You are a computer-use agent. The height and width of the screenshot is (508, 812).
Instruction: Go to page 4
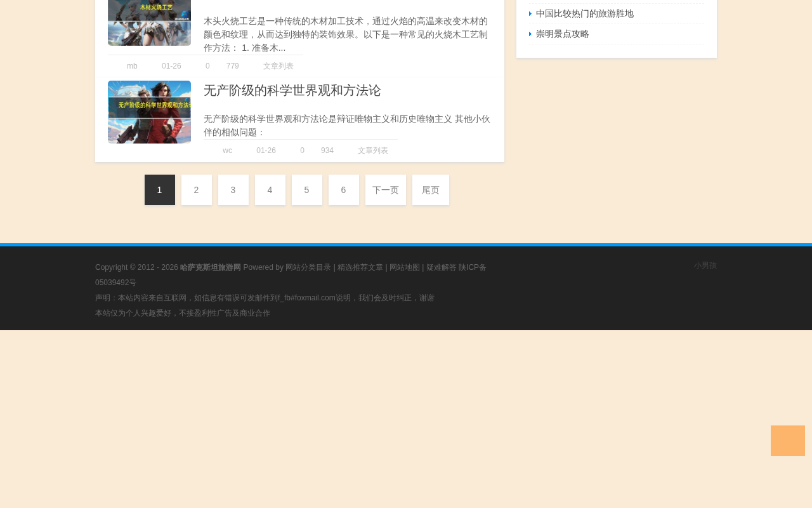click(x=270, y=190)
